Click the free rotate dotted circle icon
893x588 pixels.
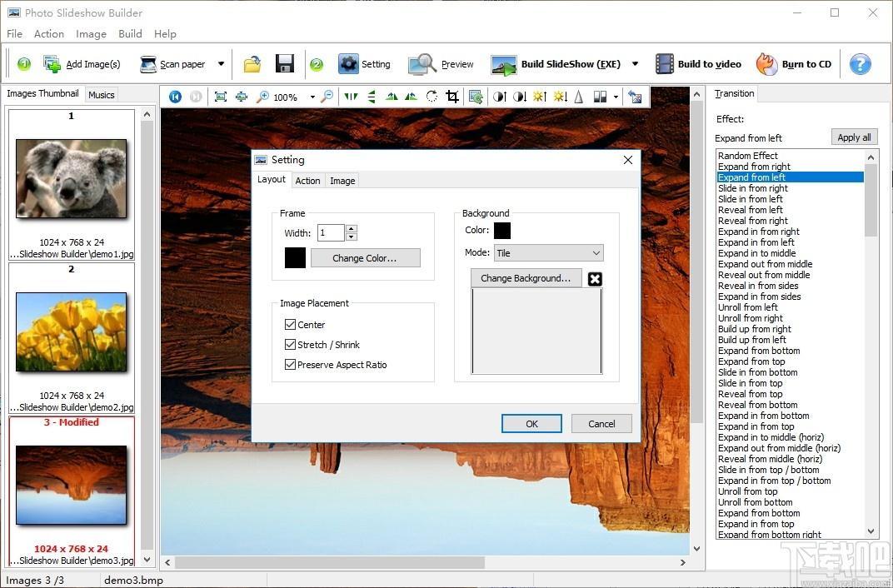pos(432,97)
